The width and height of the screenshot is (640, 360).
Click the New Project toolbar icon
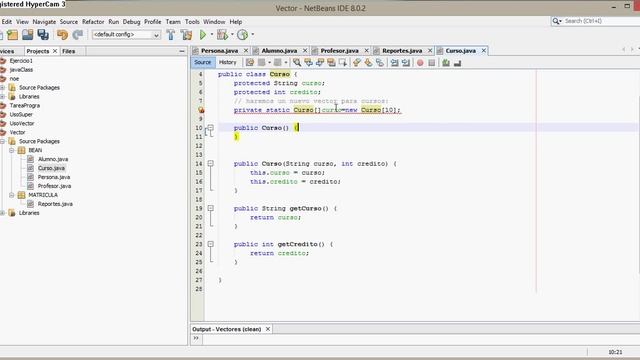click(x=12, y=35)
